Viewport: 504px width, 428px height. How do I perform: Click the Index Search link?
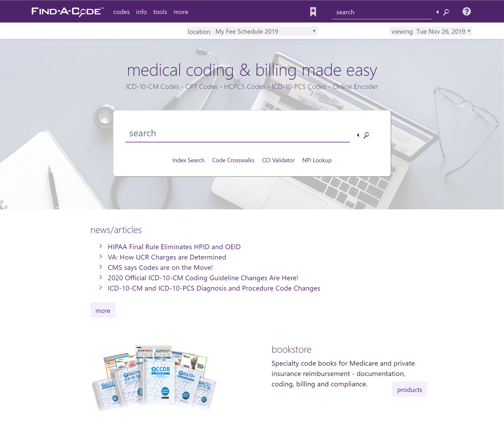tap(188, 160)
